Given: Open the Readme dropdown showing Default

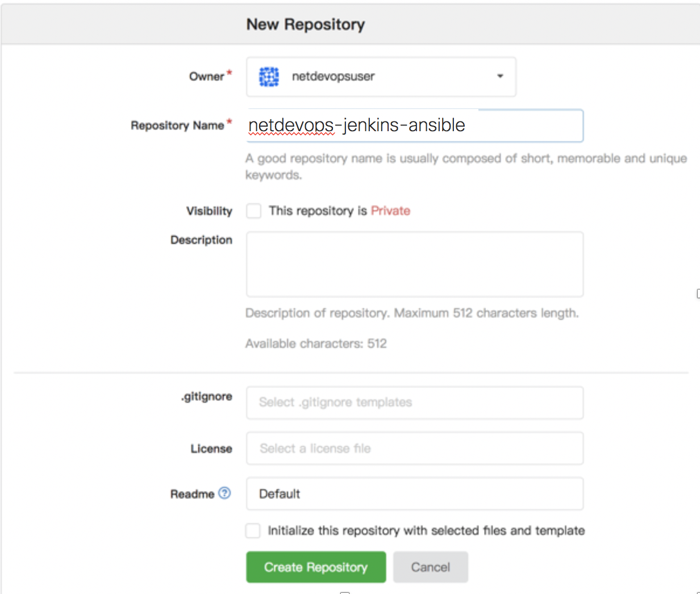Looking at the screenshot, I should [415, 493].
